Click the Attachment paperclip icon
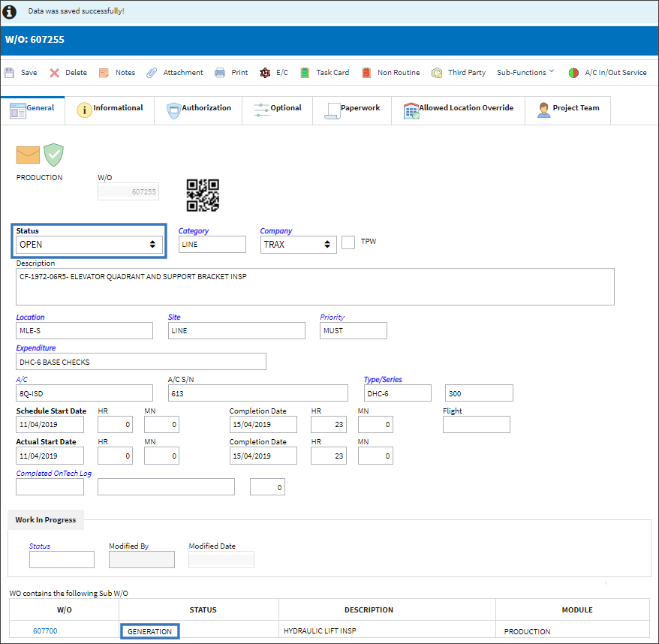This screenshot has width=659, height=644. [x=152, y=73]
